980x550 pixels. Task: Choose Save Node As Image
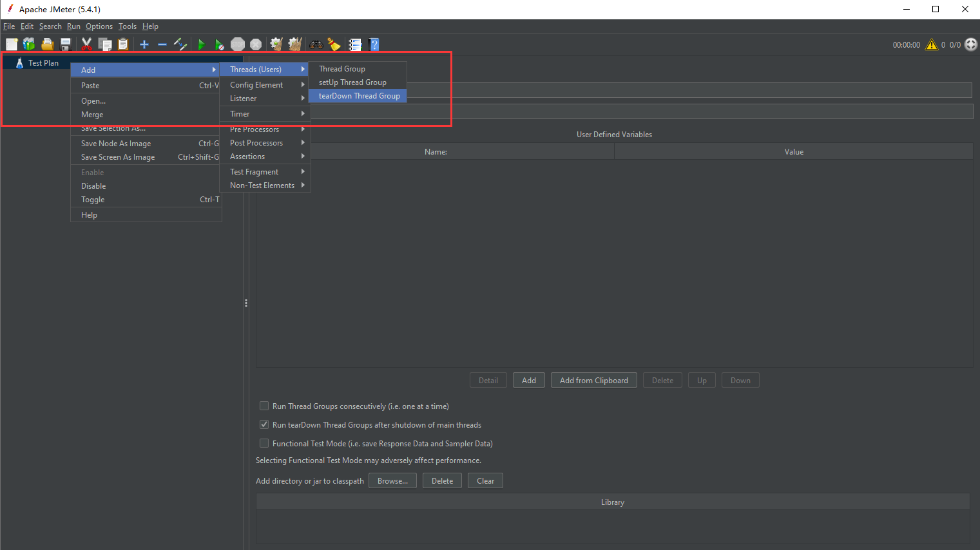tap(146, 143)
